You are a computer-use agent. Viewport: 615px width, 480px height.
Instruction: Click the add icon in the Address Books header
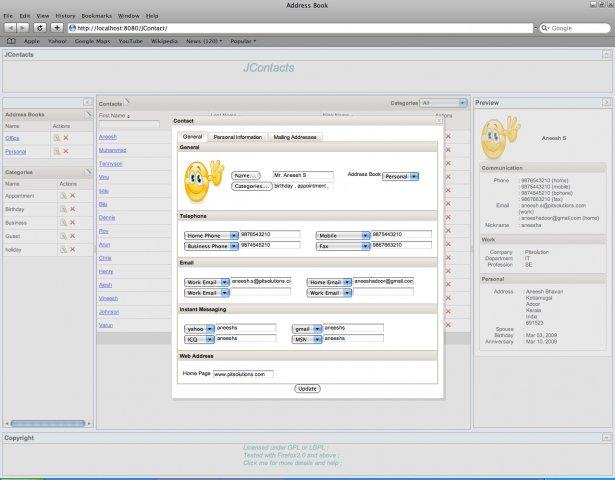point(89,114)
